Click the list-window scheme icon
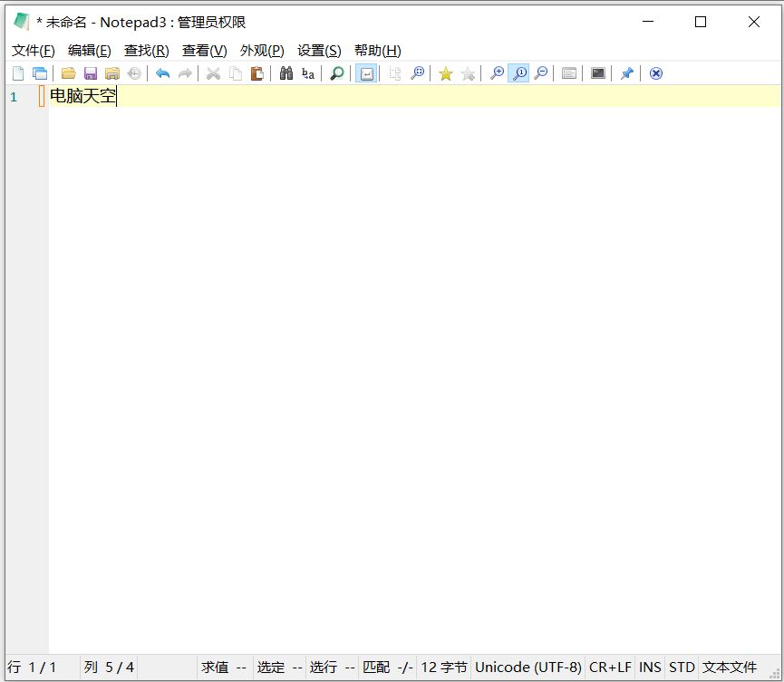This screenshot has height=682, width=784. tap(569, 73)
